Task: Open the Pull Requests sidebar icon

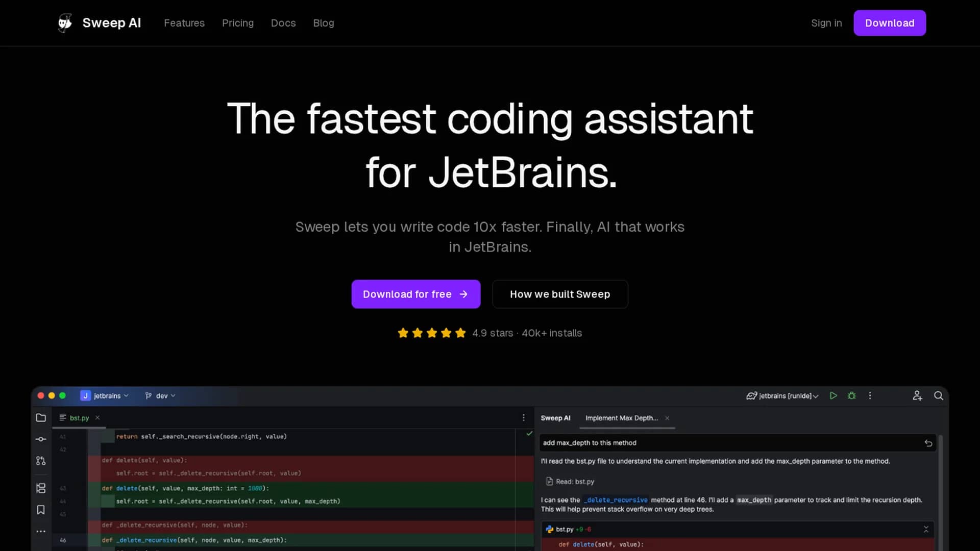Action: point(41,461)
